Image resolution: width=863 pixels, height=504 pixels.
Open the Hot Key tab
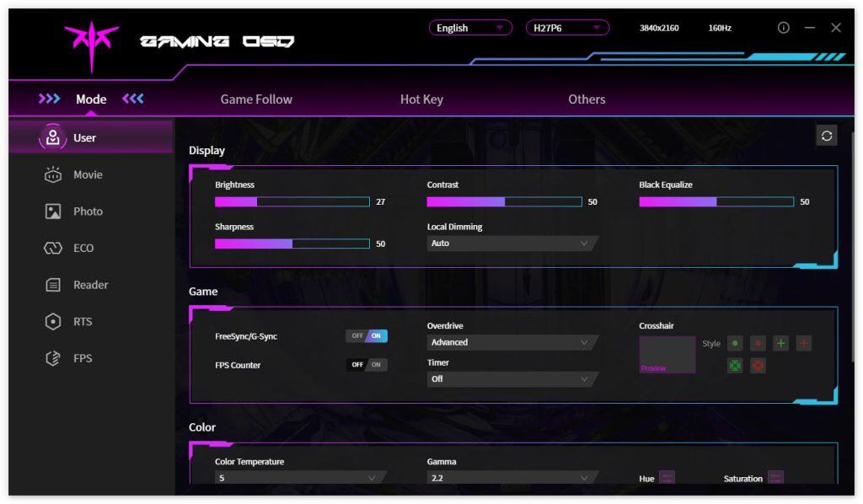coord(421,99)
